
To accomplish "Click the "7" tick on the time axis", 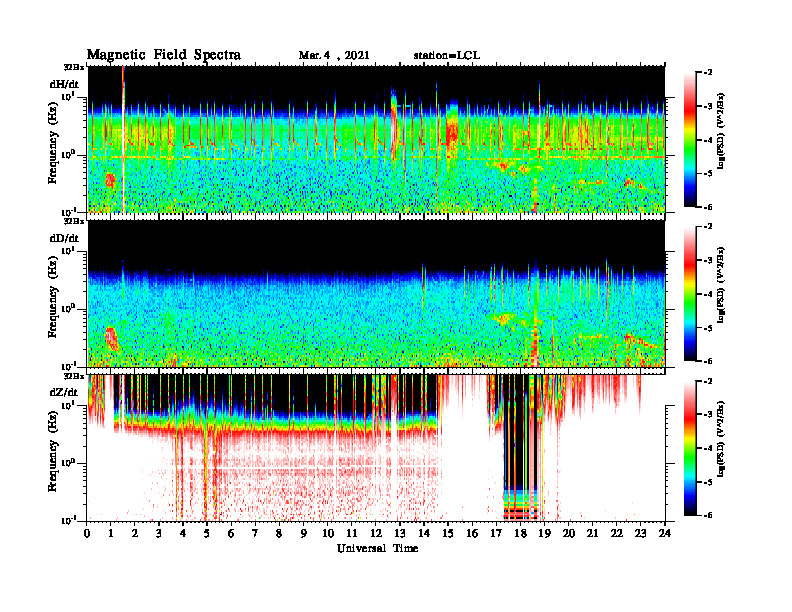I will pyautogui.click(x=255, y=534).
